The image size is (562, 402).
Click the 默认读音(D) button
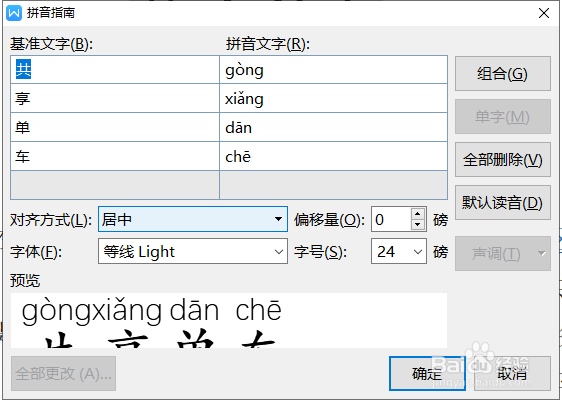(503, 202)
